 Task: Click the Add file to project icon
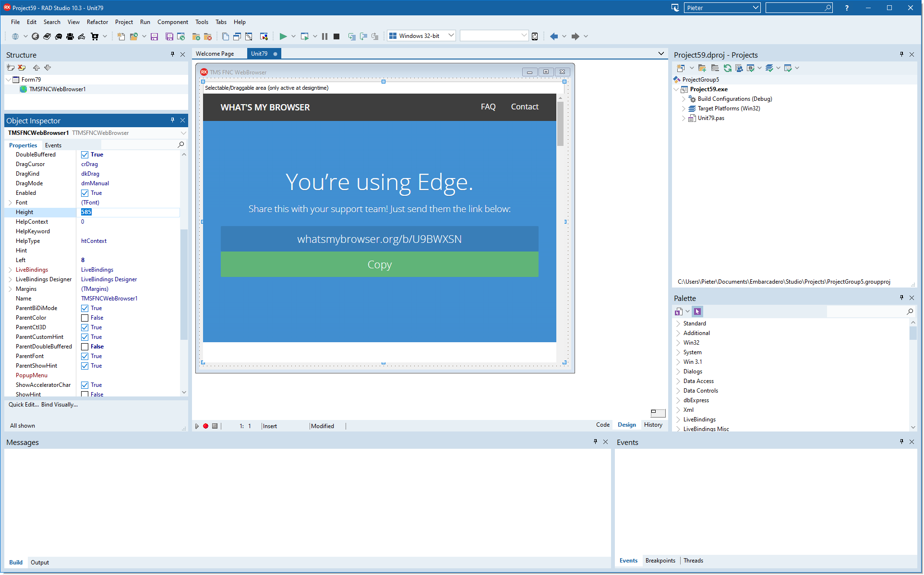click(x=196, y=36)
